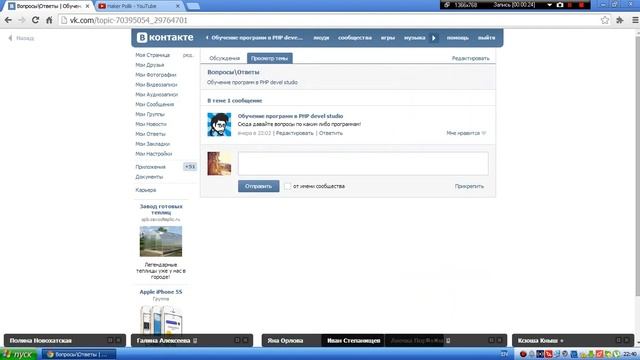Click the +51 applications counter

coord(190,167)
